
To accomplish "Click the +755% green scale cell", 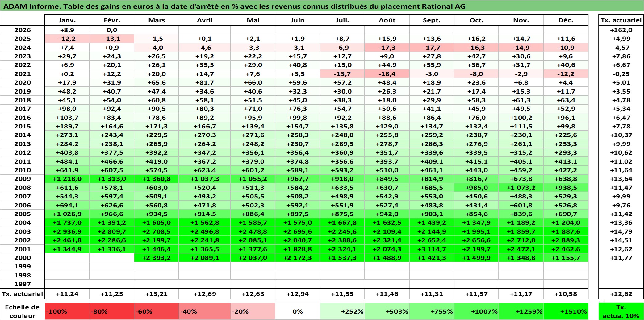I will [432, 311].
